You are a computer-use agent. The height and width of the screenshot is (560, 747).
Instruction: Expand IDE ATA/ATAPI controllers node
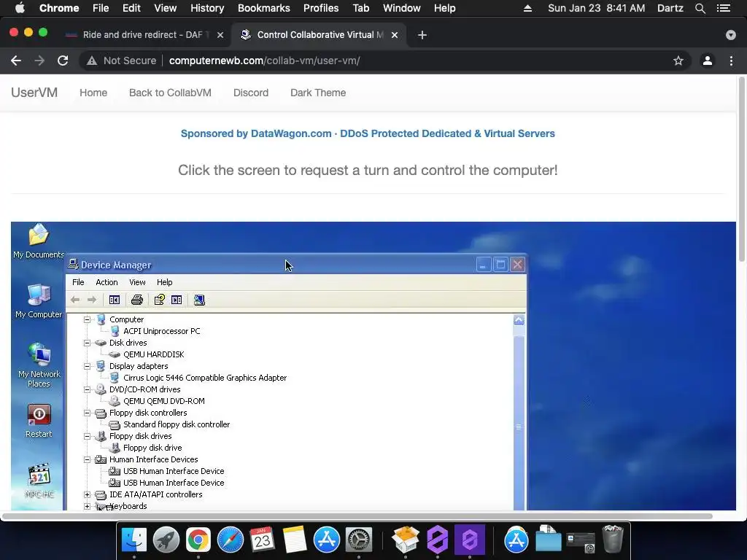click(88, 495)
